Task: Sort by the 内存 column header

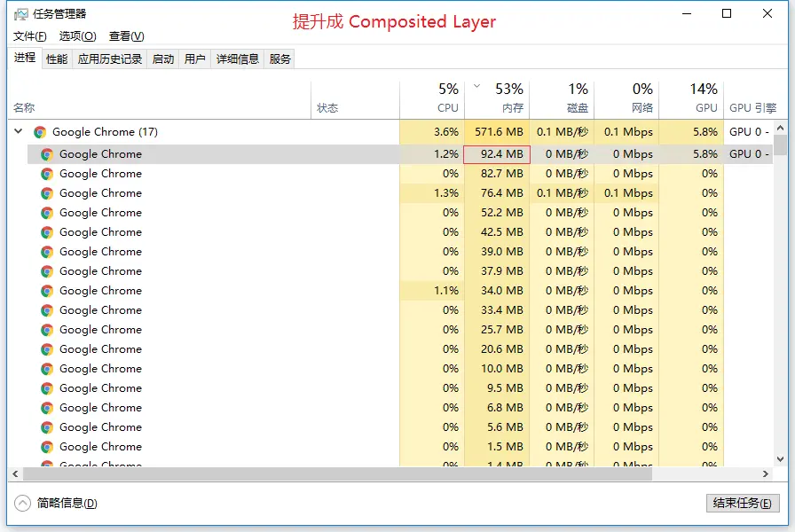Action: pos(497,100)
